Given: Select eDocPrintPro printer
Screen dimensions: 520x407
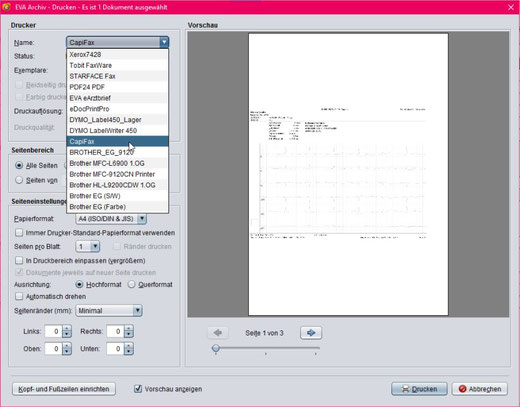Looking at the screenshot, I should 117,109.
